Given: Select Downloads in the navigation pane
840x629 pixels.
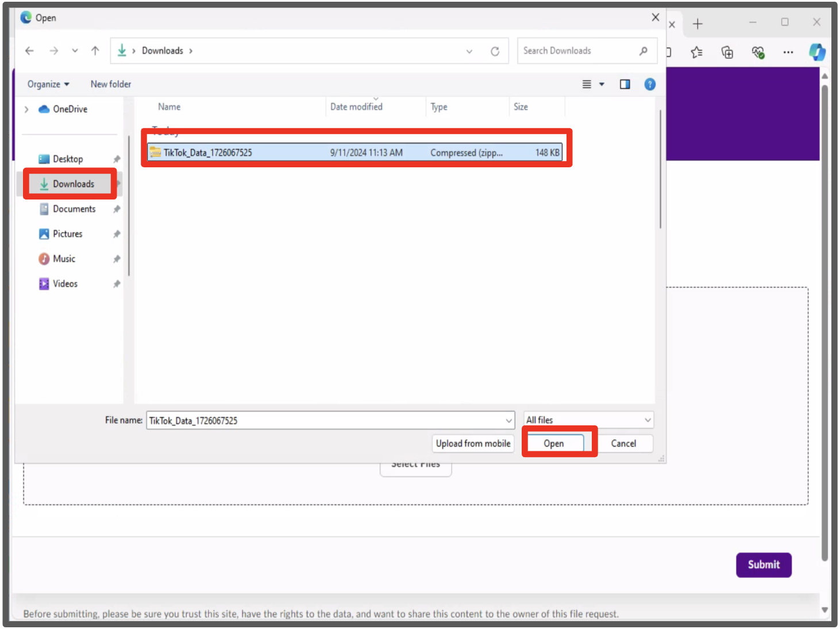Looking at the screenshot, I should [x=67, y=184].
